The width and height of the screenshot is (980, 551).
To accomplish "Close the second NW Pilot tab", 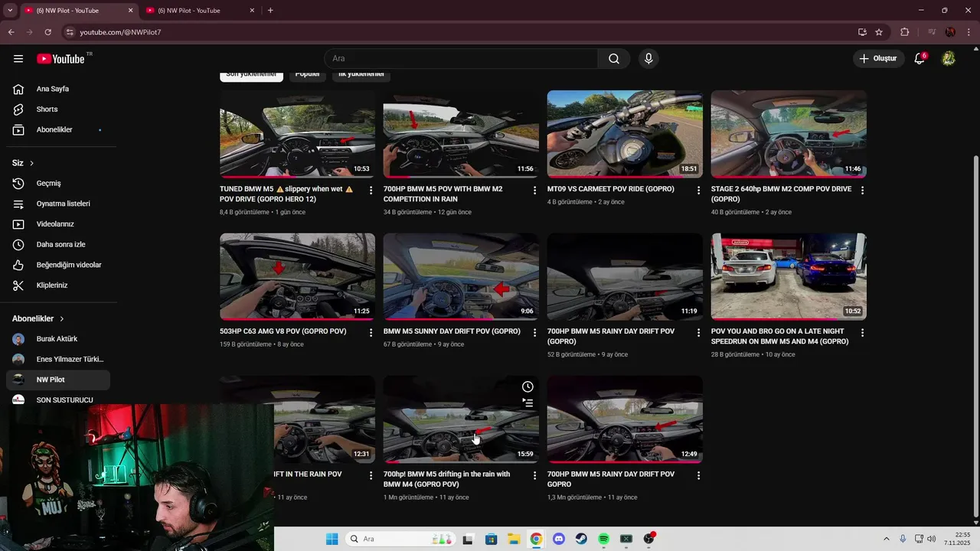I will (252, 11).
